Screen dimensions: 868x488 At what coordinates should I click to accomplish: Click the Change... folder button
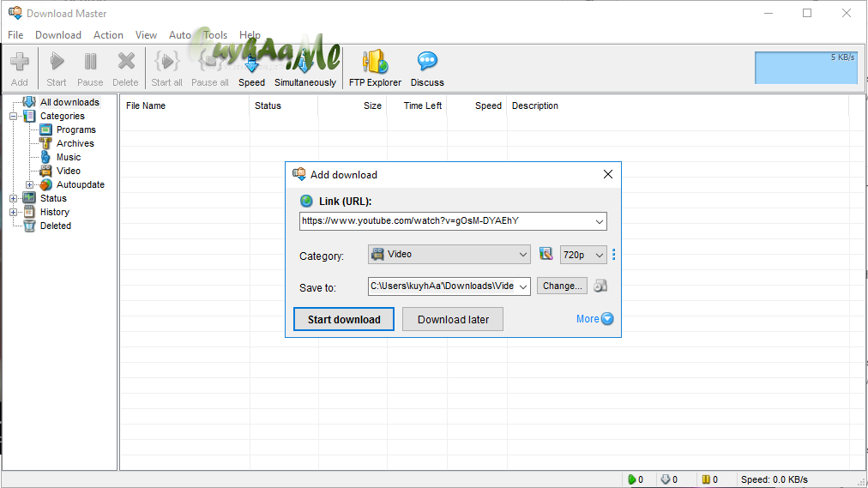click(562, 286)
